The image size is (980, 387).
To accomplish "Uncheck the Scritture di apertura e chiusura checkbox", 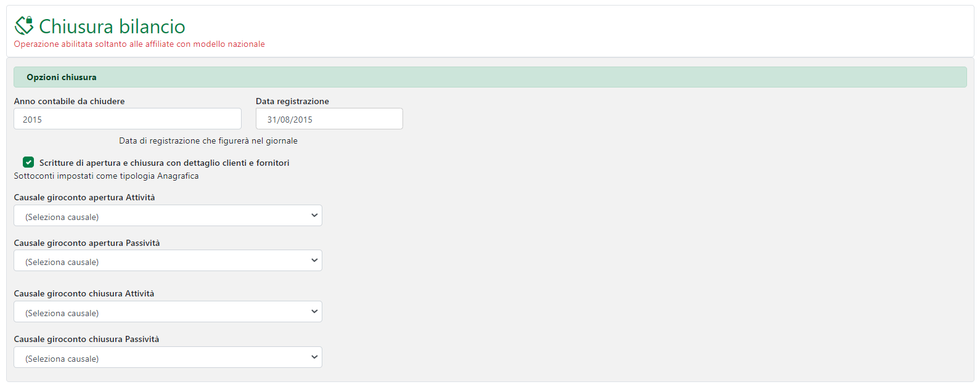I will point(28,162).
